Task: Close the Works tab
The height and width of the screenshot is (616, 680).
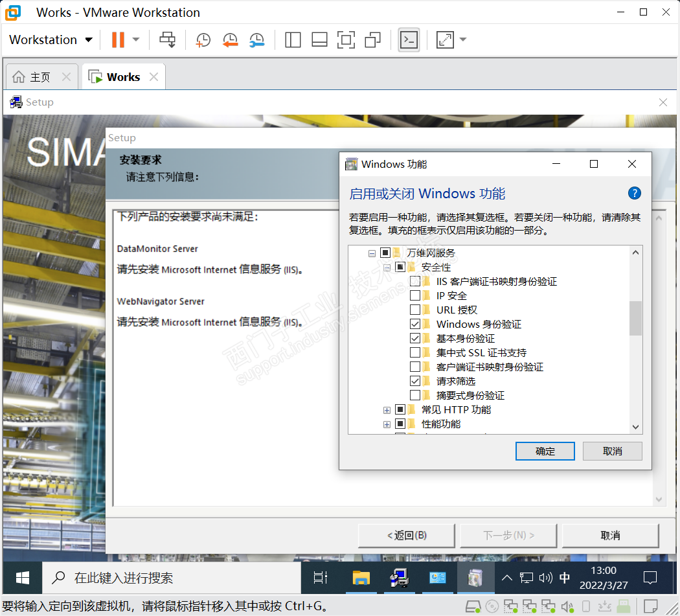Action: [x=153, y=77]
